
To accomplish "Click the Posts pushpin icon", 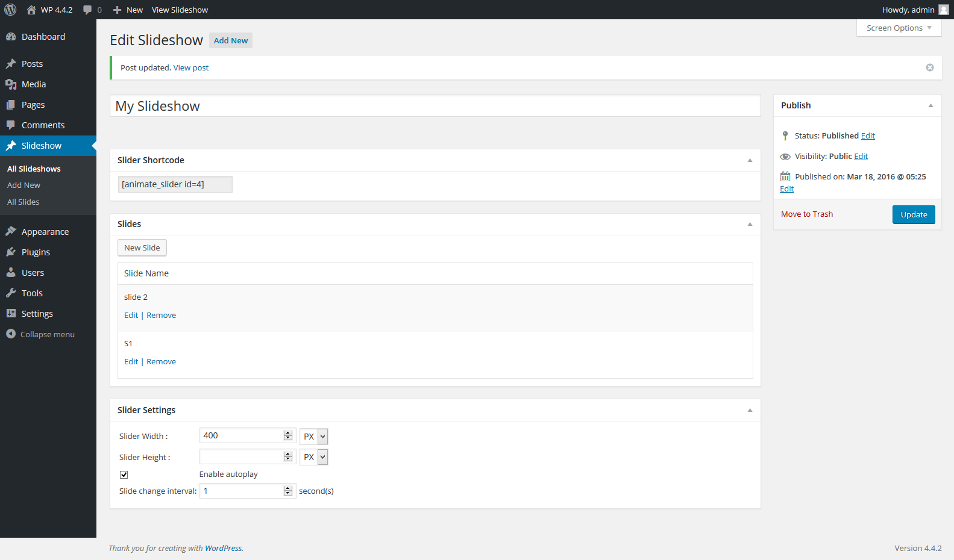I will click(11, 64).
